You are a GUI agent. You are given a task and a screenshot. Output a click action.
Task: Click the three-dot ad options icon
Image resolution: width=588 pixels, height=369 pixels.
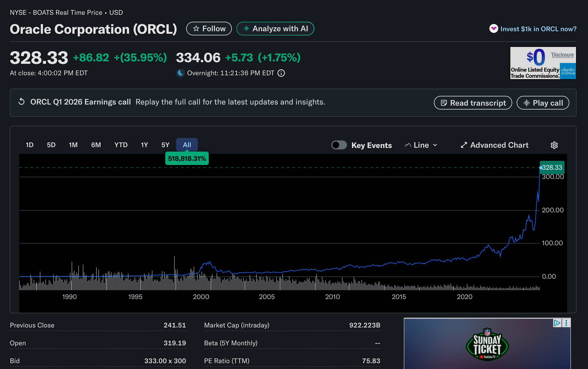(566, 323)
